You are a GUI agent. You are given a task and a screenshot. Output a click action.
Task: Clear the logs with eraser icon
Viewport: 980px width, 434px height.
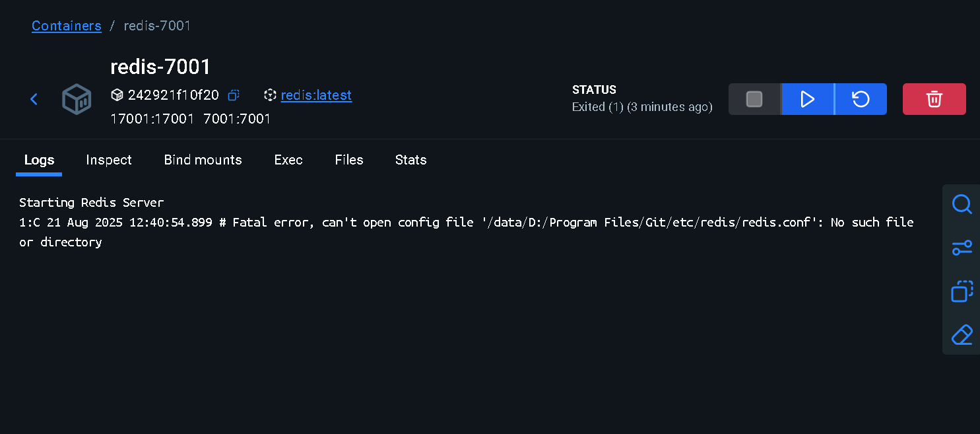pos(962,335)
